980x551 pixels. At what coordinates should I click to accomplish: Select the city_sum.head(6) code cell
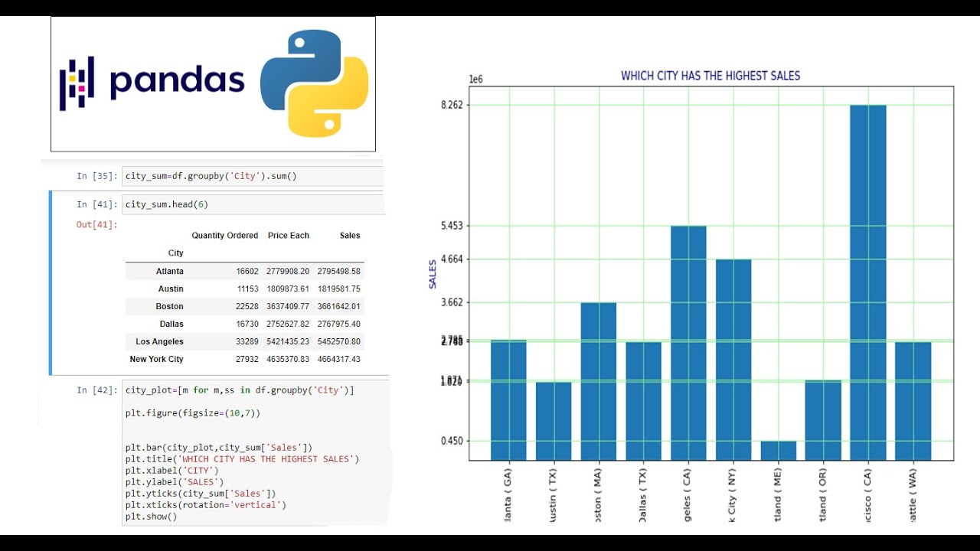click(253, 204)
